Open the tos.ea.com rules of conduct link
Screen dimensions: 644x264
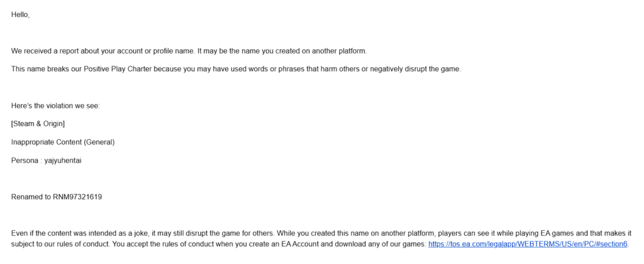pos(528,244)
